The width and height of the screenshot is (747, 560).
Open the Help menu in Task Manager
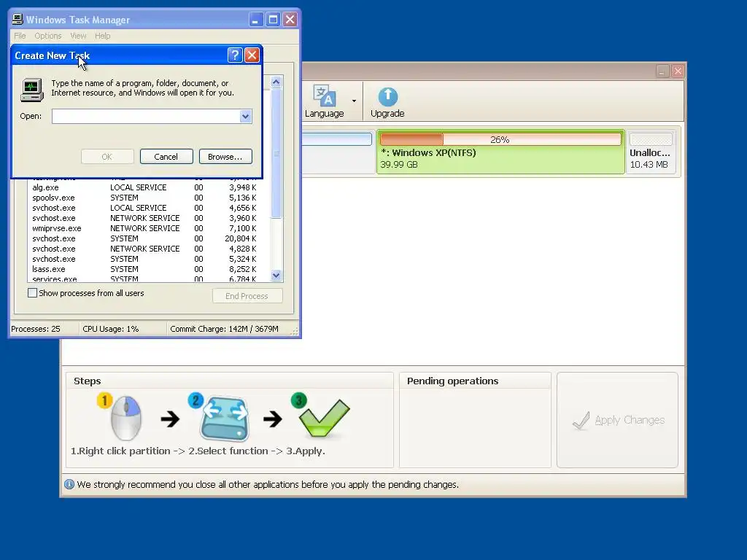(102, 36)
